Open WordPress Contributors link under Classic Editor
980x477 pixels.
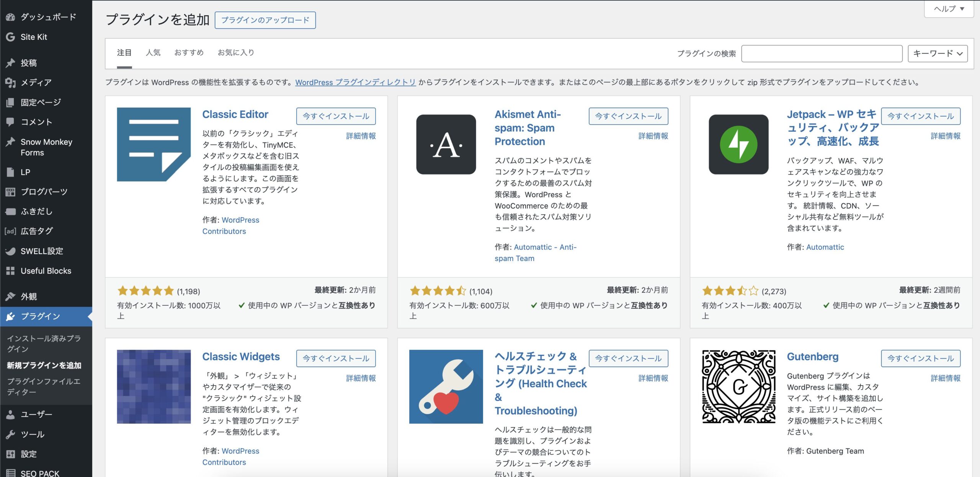(x=231, y=226)
